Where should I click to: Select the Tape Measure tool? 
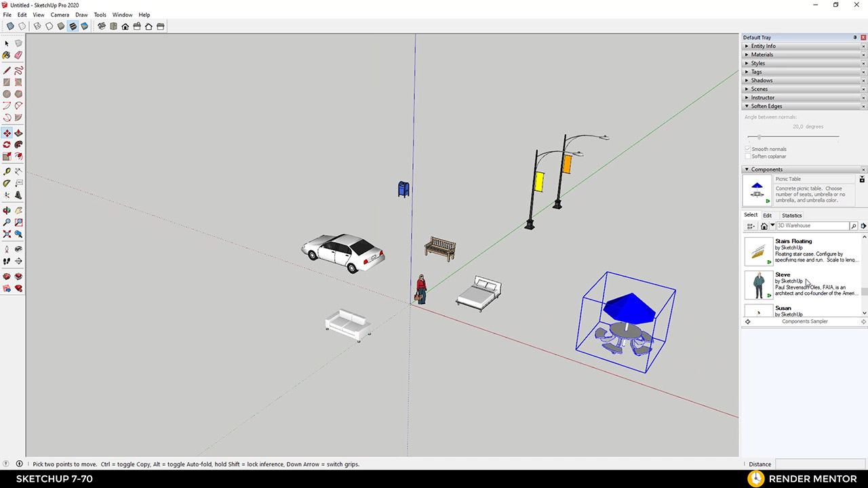7,171
